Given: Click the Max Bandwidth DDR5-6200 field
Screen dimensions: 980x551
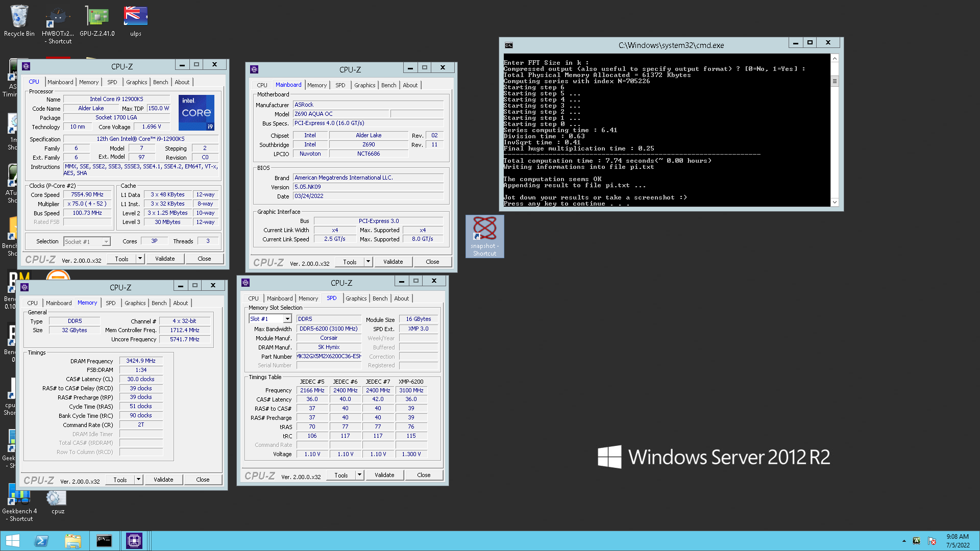Looking at the screenshot, I should (x=329, y=329).
